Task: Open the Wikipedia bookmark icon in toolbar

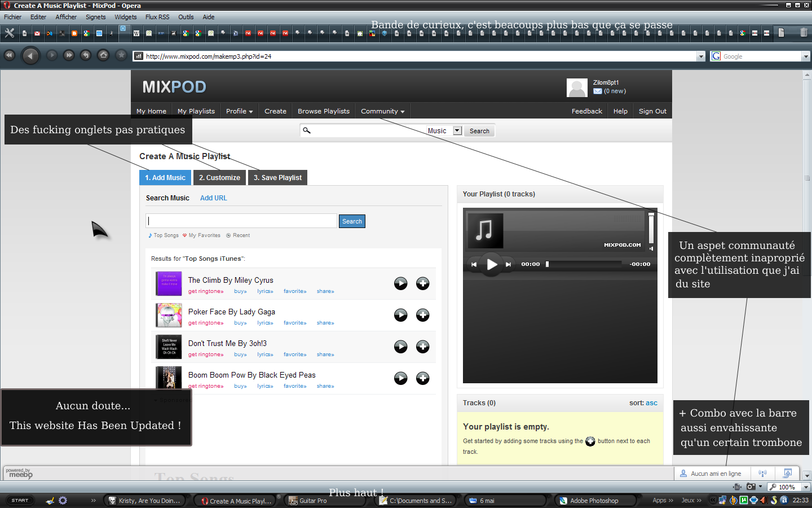Action: click(136, 33)
